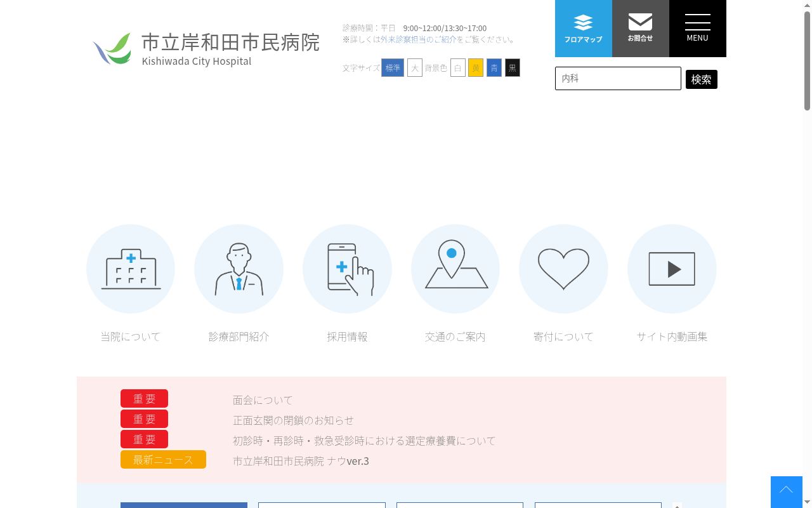Screen dimensions: 812x508
Task: Click the 当院について text label
Action: (131, 337)
